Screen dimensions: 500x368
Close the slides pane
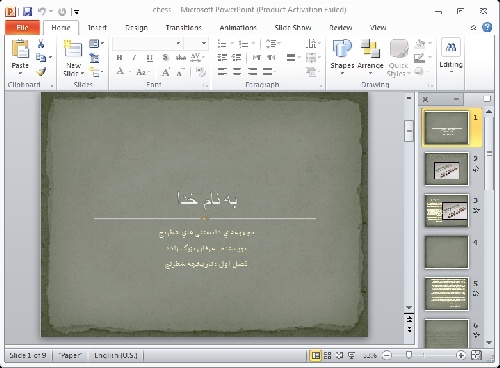pos(425,99)
